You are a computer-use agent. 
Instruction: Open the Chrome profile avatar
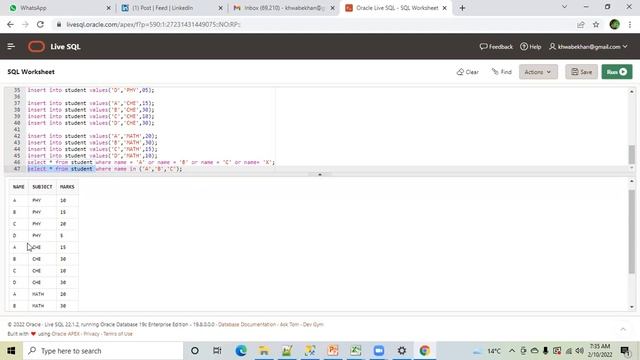click(x=614, y=24)
